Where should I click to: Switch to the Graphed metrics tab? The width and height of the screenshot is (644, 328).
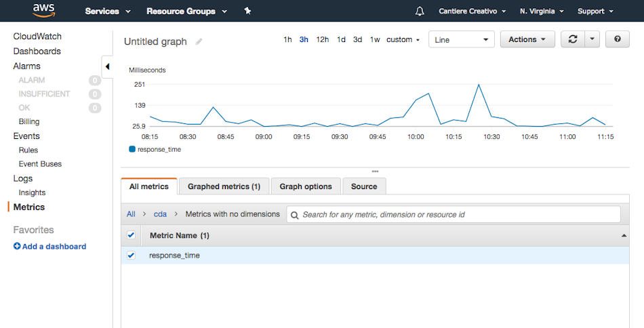click(x=224, y=186)
